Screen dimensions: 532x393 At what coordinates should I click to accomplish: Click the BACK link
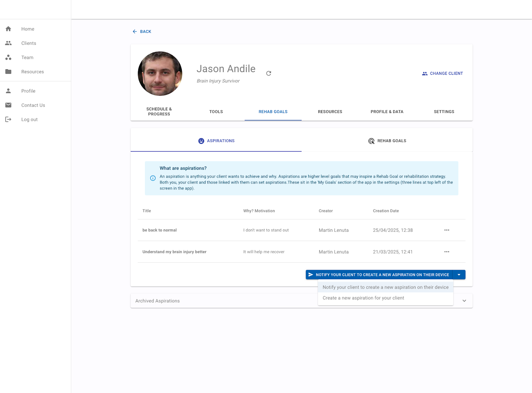click(142, 32)
